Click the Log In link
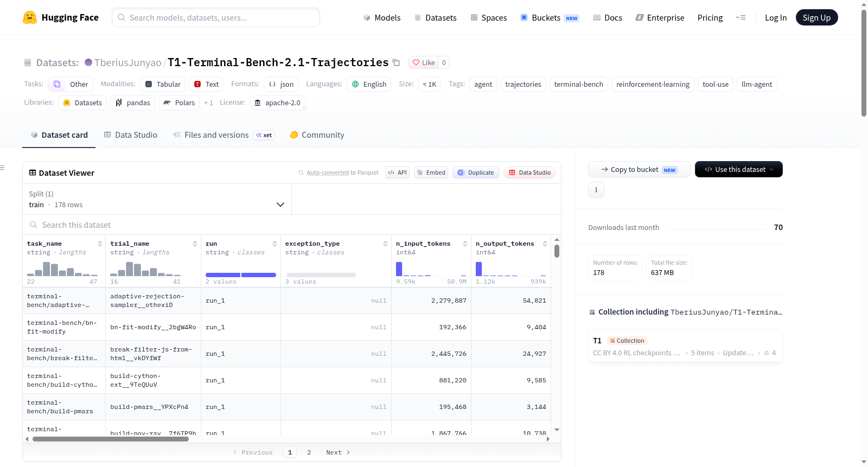This screenshot has width=868, height=467. point(776,17)
